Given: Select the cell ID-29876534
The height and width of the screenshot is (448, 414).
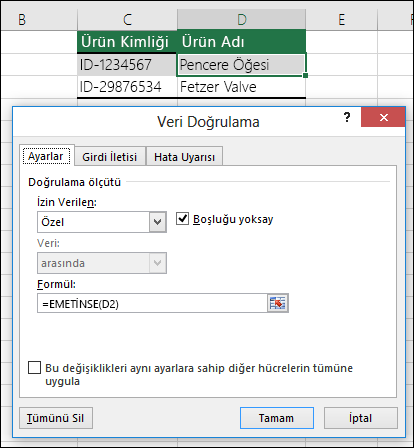Looking at the screenshot, I should (x=127, y=87).
